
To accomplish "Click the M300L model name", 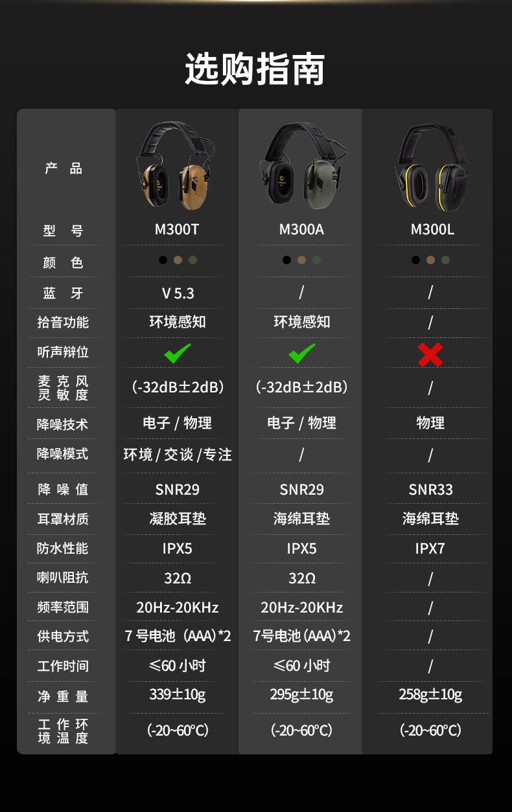I will tap(432, 229).
